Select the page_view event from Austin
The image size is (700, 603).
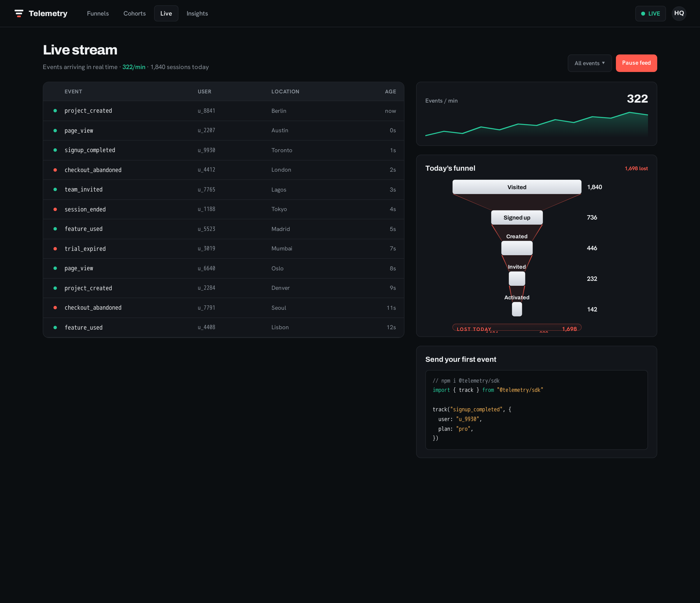pyautogui.click(x=224, y=131)
